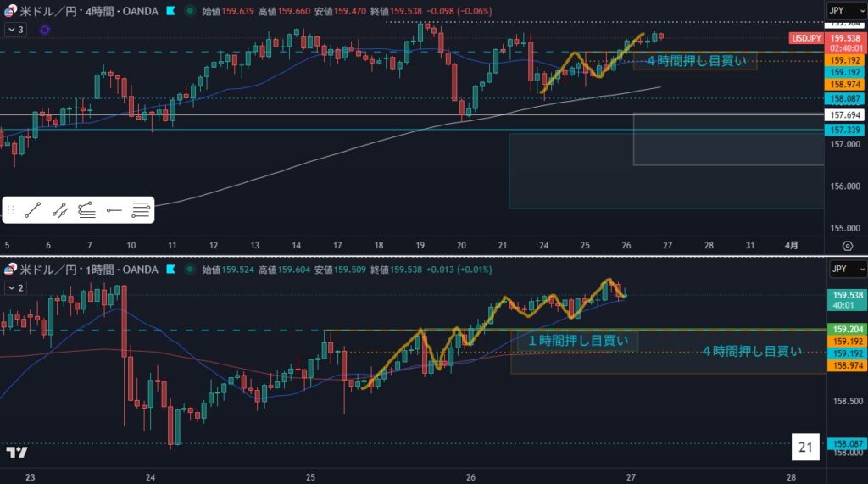Open the JPY currency dropdown on bottom chart
Viewport: 868px width, 484px height.
[x=846, y=270]
